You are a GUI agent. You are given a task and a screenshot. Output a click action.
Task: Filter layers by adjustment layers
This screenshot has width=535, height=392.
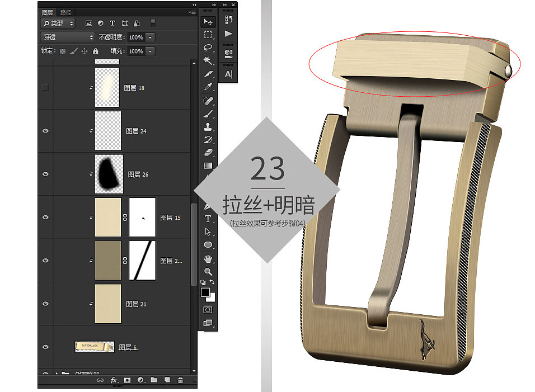pos(101,23)
